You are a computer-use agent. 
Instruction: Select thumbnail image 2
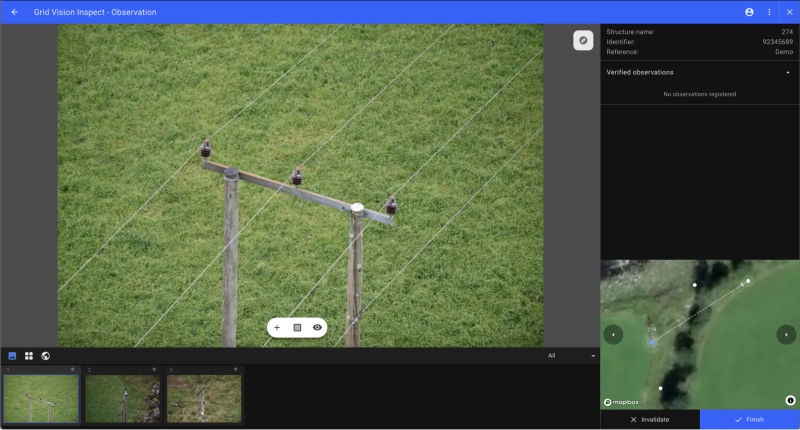click(122, 397)
